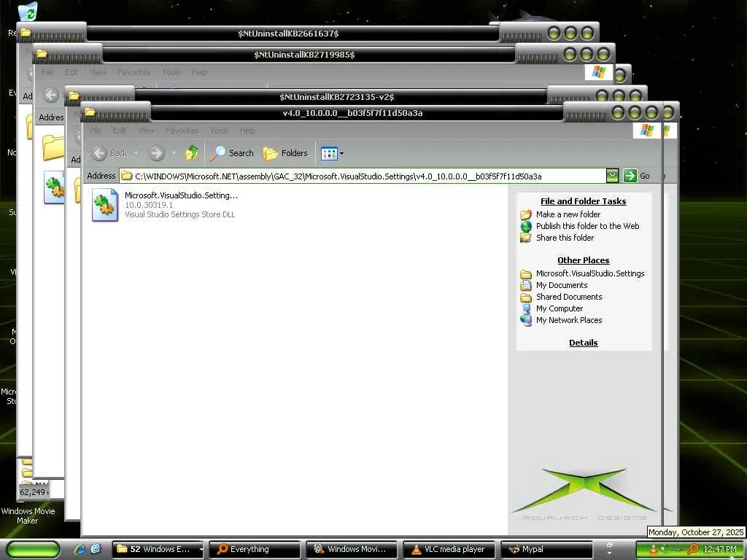Image resolution: width=747 pixels, height=560 pixels.
Task: Click the Make a new folder icon
Action: tap(526, 215)
